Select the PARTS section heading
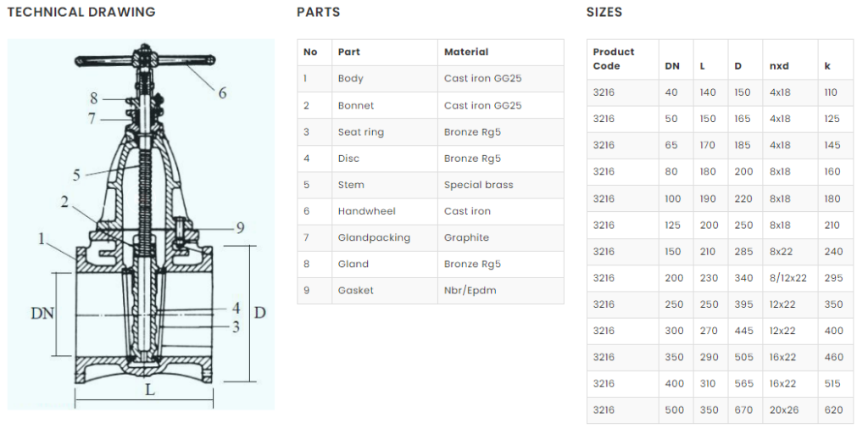 [x=319, y=12]
